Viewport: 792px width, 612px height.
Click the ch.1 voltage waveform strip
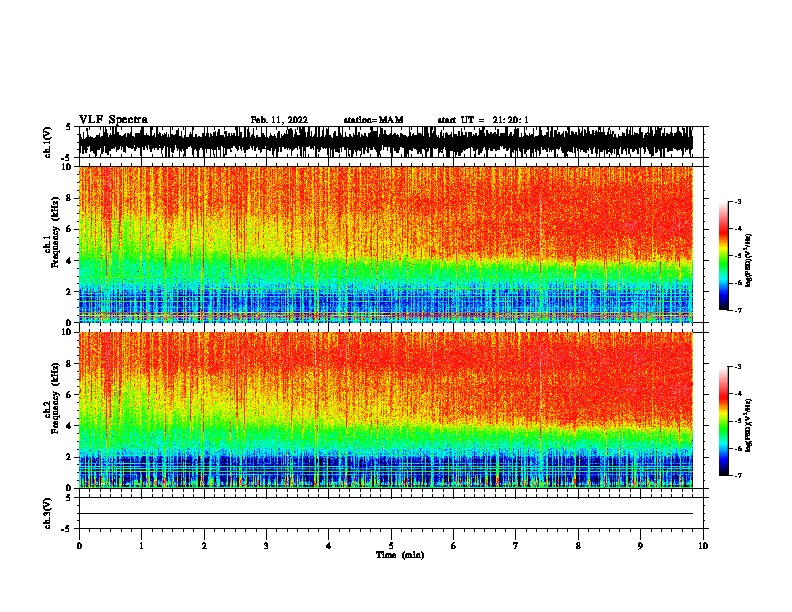tap(386, 142)
